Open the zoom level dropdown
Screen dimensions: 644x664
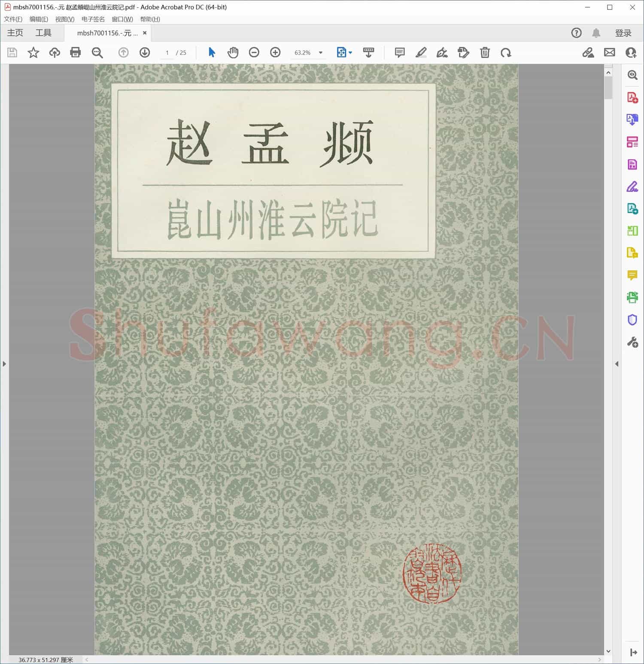click(320, 52)
